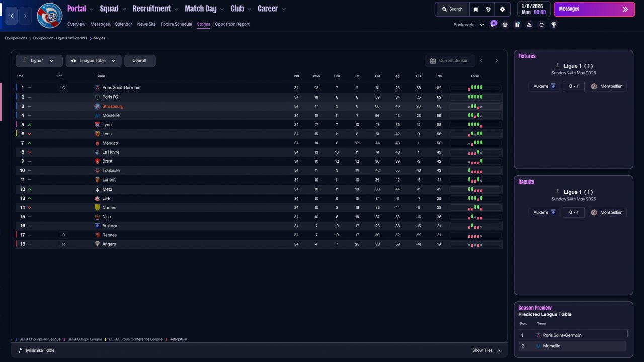Switch to the Overview tab
Image resolution: width=644 pixels, height=362 pixels.
coord(76,24)
